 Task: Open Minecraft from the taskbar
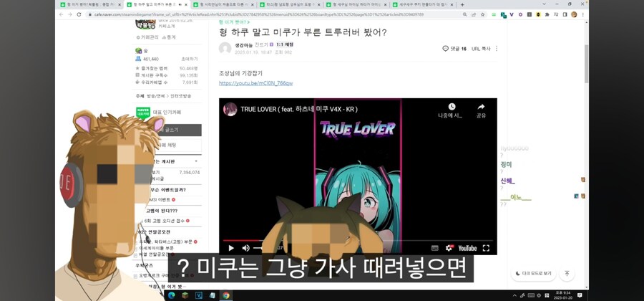click(185, 295)
